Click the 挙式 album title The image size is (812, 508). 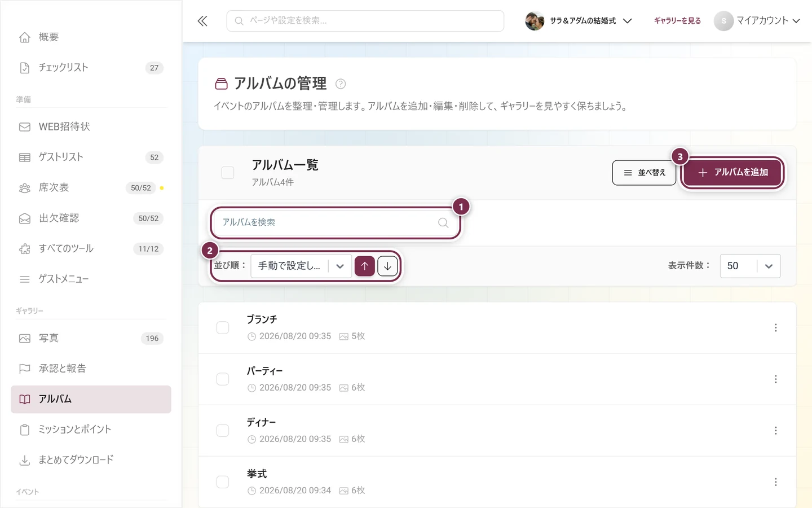tap(257, 474)
